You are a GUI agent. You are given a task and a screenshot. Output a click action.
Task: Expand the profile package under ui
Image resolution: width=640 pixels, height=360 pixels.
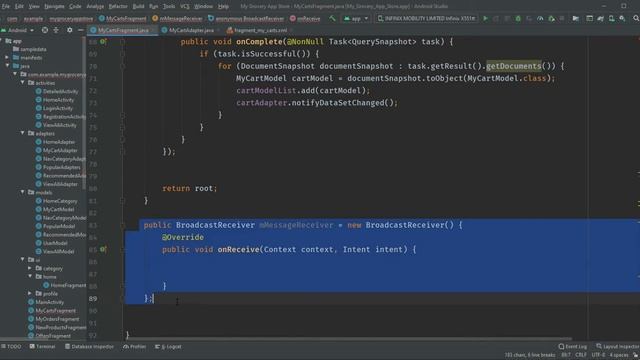click(30, 293)
